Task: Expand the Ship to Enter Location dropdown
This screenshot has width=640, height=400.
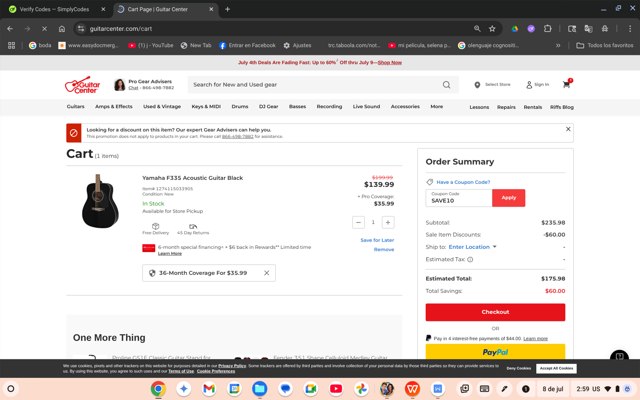Action: tap(472, 247)
